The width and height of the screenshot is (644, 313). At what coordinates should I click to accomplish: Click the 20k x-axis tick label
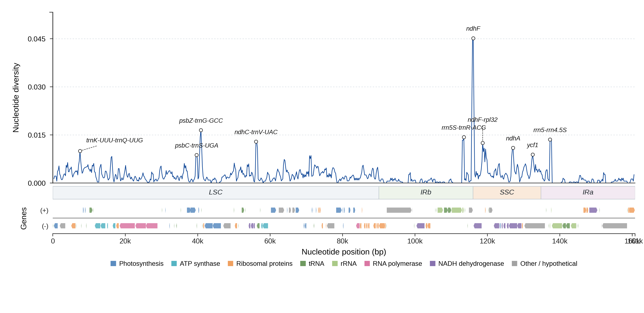click(x=125, y=241)
